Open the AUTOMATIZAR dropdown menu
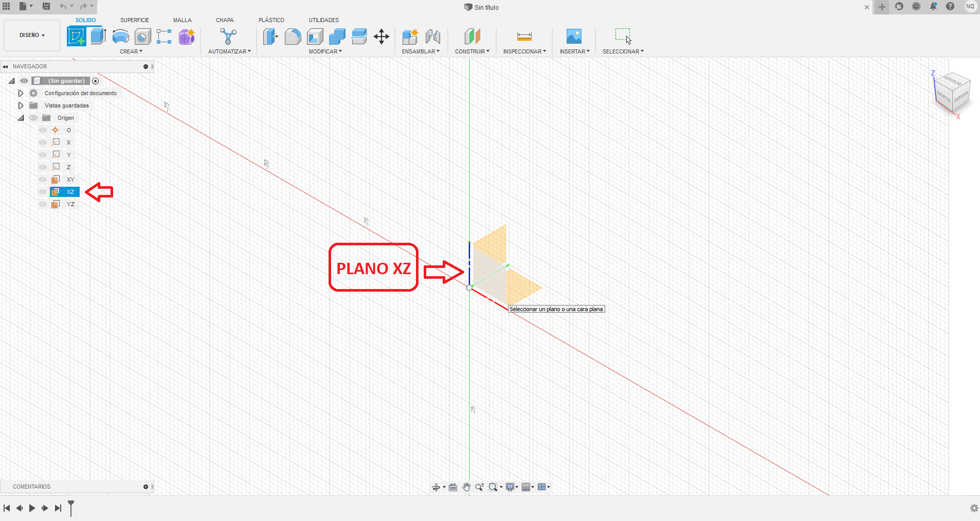Screen dimensions: 980x521 click(x=229, y=51)
